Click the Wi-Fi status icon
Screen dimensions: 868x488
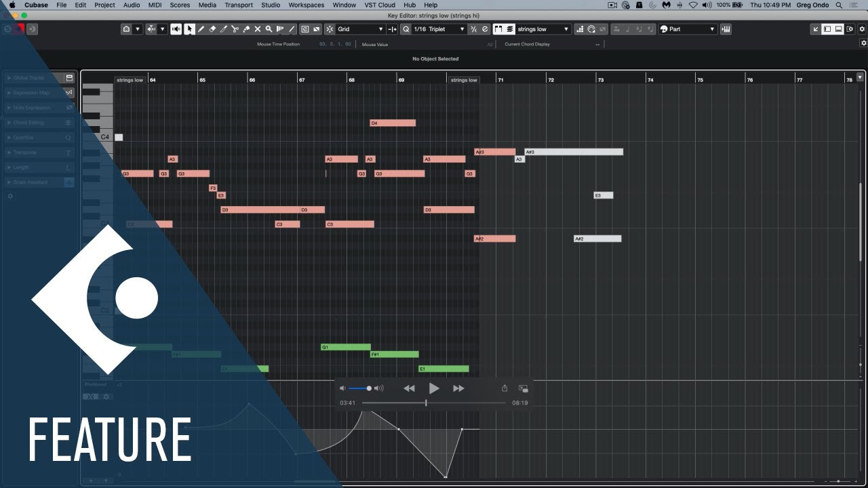(x=693, y=5)
